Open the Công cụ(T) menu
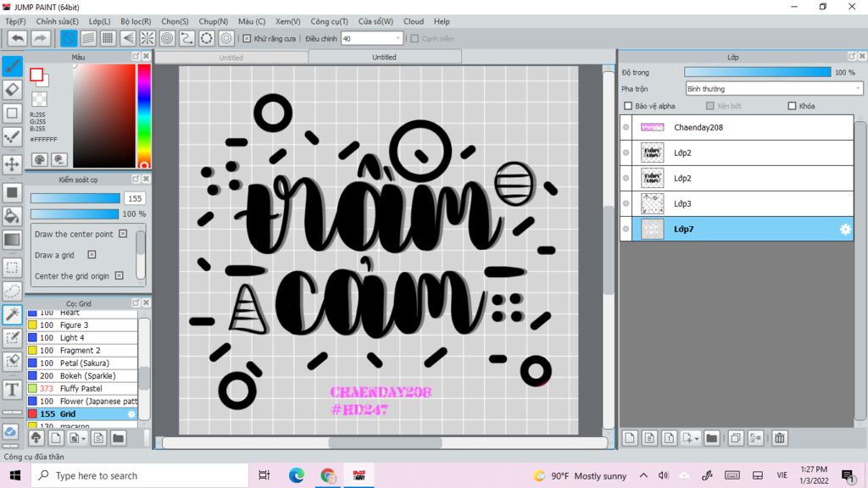This screenshot has height=488, width=868. [x=330, y=21]
